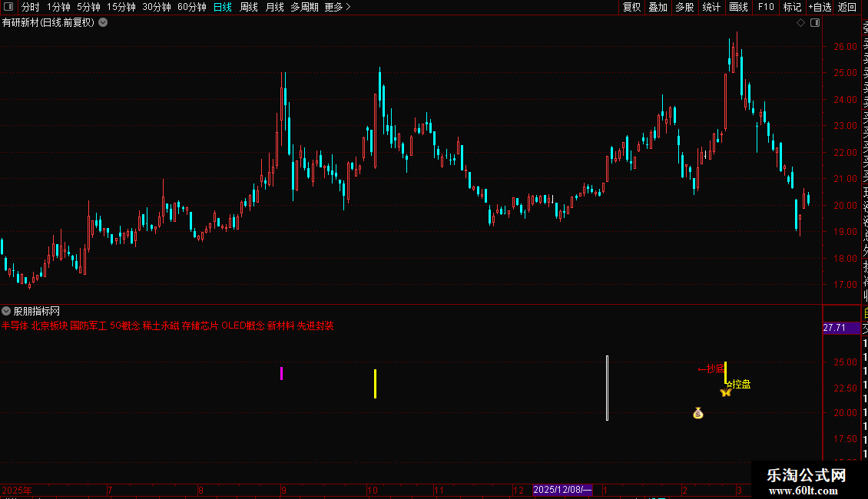Image resolution: width=868 pixels, height=499 pixels.
Task: Switch to 分时 intraday view
Action: [31, 7]
